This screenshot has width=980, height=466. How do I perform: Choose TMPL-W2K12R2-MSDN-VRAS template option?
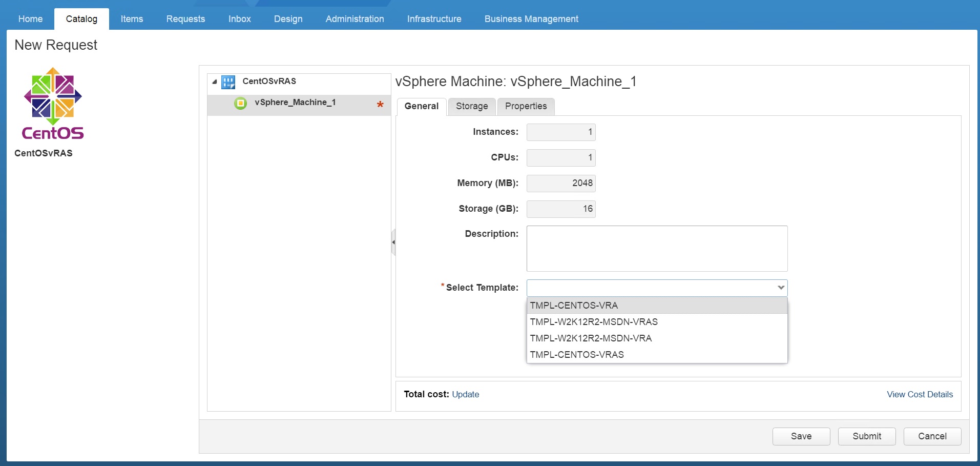tap(657, 322)
